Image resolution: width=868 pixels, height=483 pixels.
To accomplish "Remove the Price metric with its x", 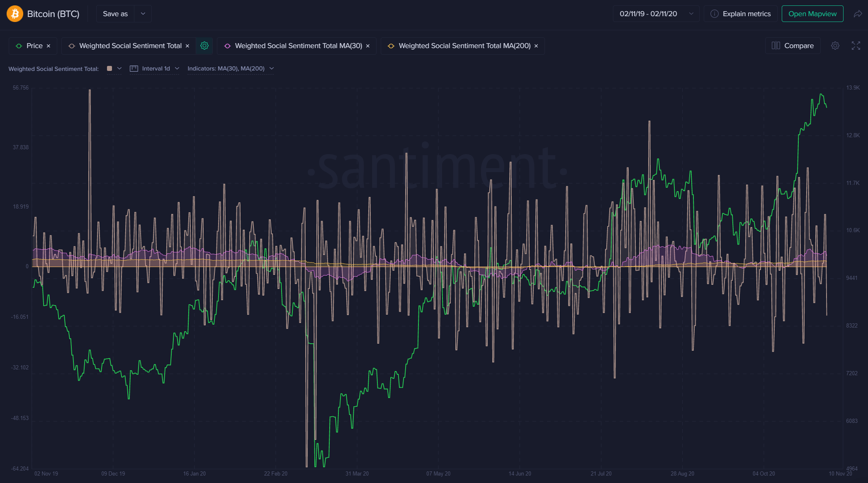I will click(49, 46).
